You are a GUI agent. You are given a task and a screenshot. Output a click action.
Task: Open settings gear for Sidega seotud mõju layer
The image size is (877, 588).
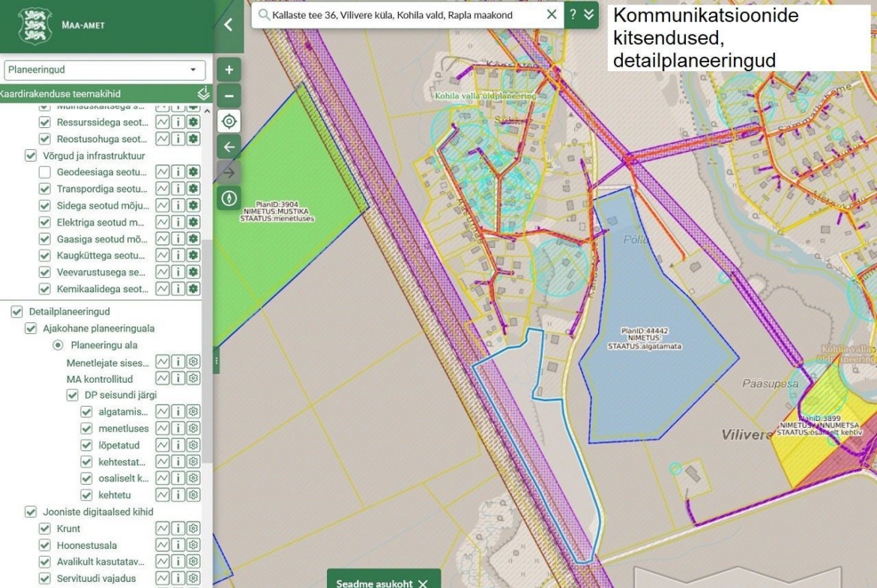[x=193, y=206]
